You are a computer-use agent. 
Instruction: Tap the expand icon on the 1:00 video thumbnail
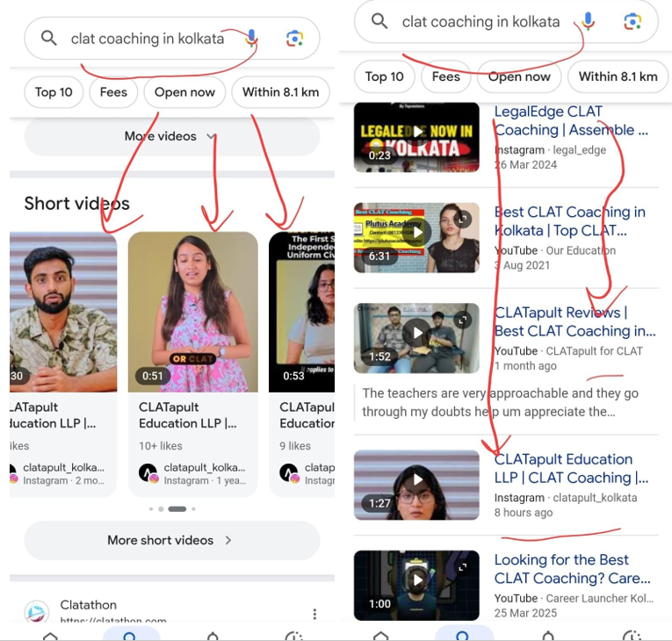click(463, 566)
